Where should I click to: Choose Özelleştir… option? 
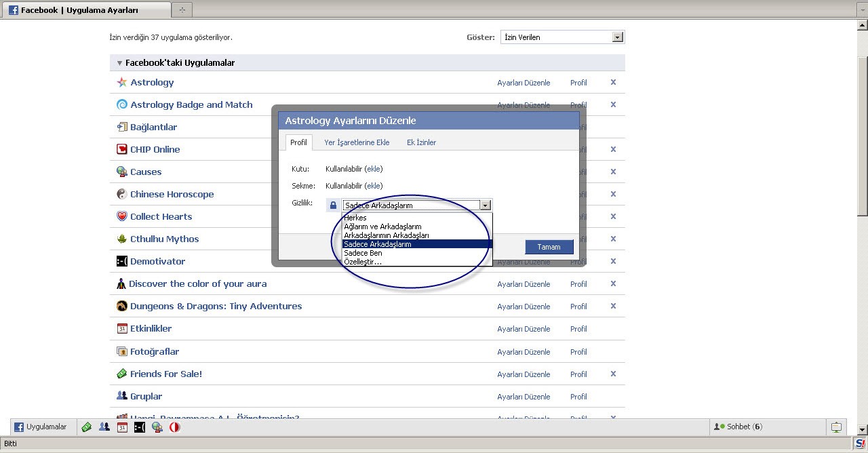(x=417, y=262)
